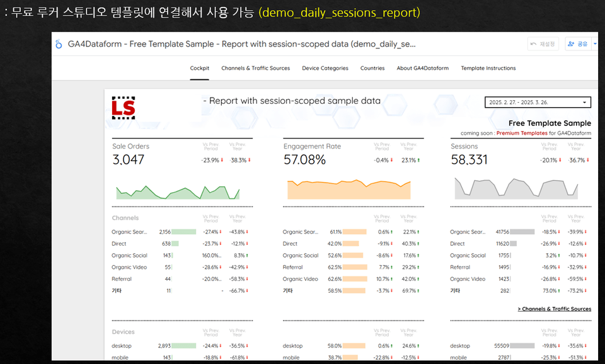Click the share (공유) person icon button
Image resolution: width=605 pixels, height=364 pixels.
[578, 44]
